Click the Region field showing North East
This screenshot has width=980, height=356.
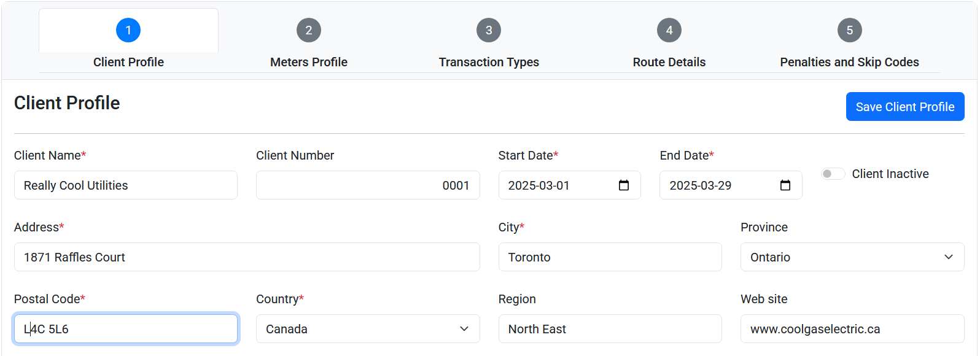[x=610, y=329]
